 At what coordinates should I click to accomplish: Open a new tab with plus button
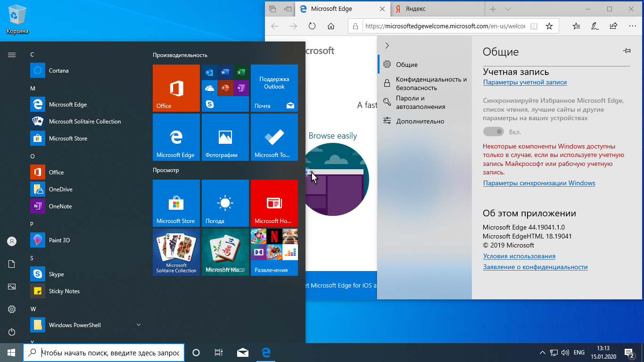click(493, 9)
